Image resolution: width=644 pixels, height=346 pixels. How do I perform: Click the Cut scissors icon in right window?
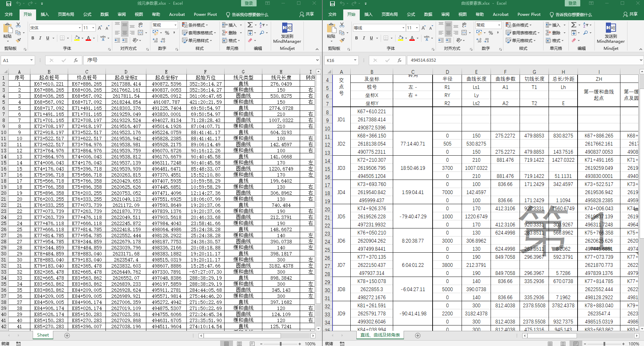pyautogui.click(x=342, y=25)
